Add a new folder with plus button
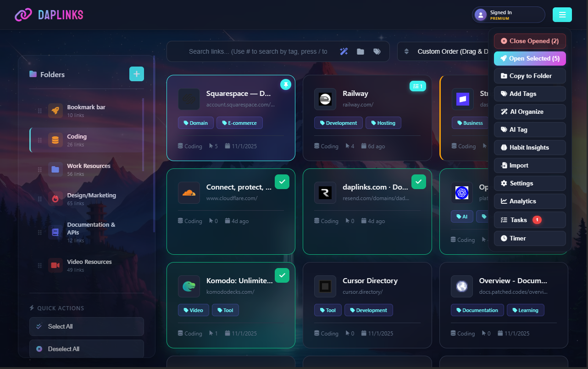The width and height of the screenshot is (588, 369). tap(137, 74)
